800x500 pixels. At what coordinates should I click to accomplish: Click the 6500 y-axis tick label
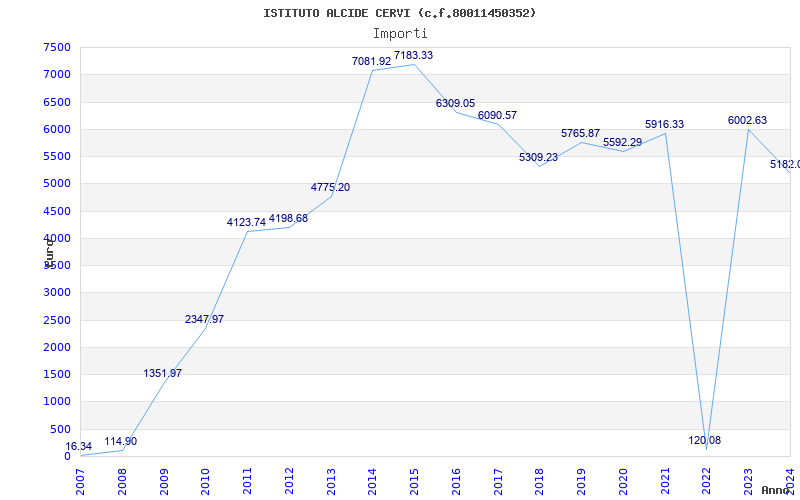[x=57, y=102]
